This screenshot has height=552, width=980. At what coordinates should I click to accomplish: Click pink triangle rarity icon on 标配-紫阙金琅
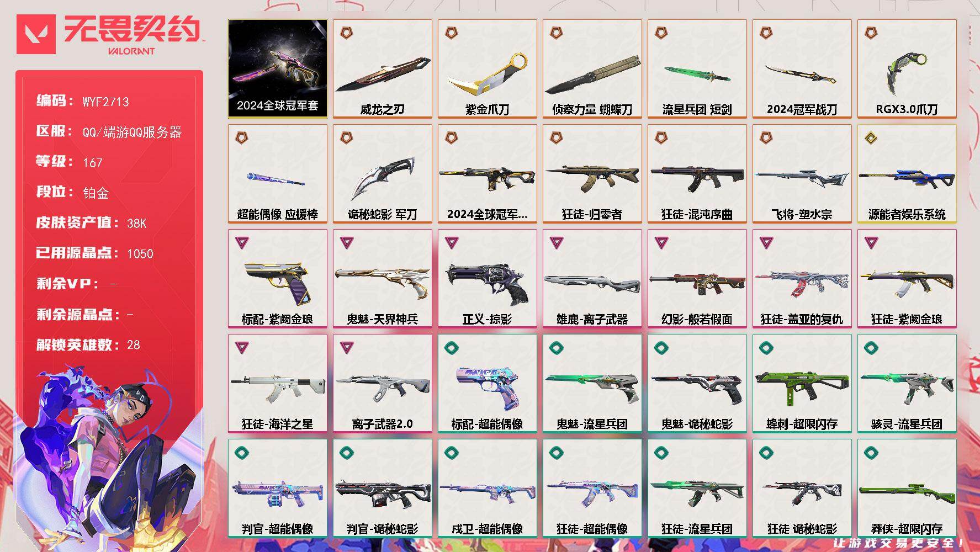click(x=241, y=242)
